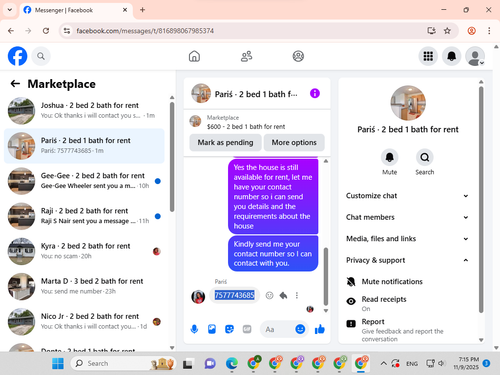Open the Friends icon in top navigation
The height and width of the screenshot is (375, 500).
click(x=247, y=56)
